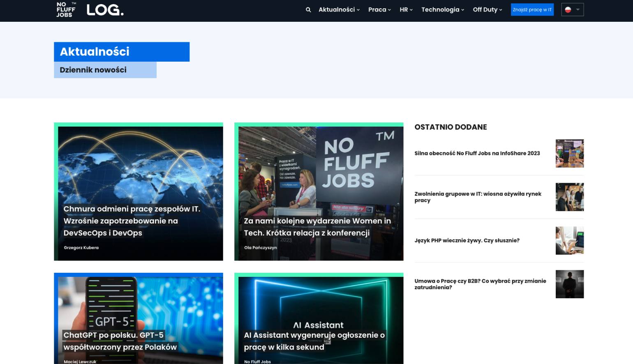Open the ChatGPT po polsku GPT-5 article
The image size is (633, 364).
pos(120,341)
